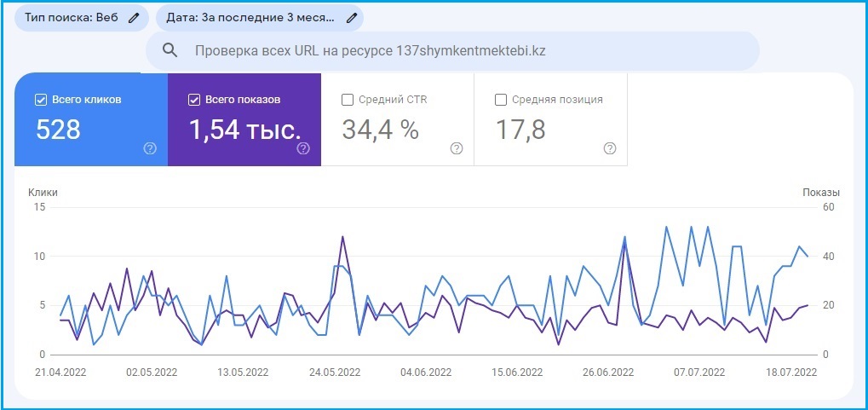
Task: Open help icon on Всего показов card
Action: pyautogui.click(x=303, y=148)
